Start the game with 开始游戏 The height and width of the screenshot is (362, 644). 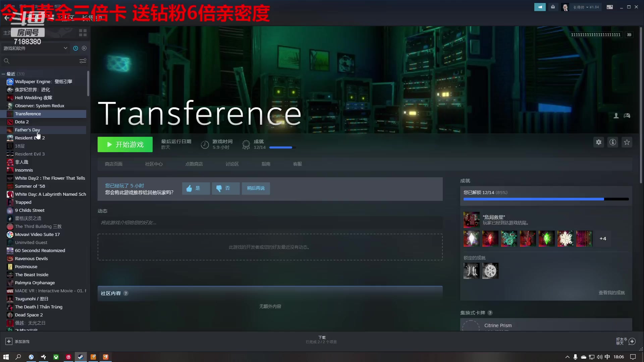125,144
